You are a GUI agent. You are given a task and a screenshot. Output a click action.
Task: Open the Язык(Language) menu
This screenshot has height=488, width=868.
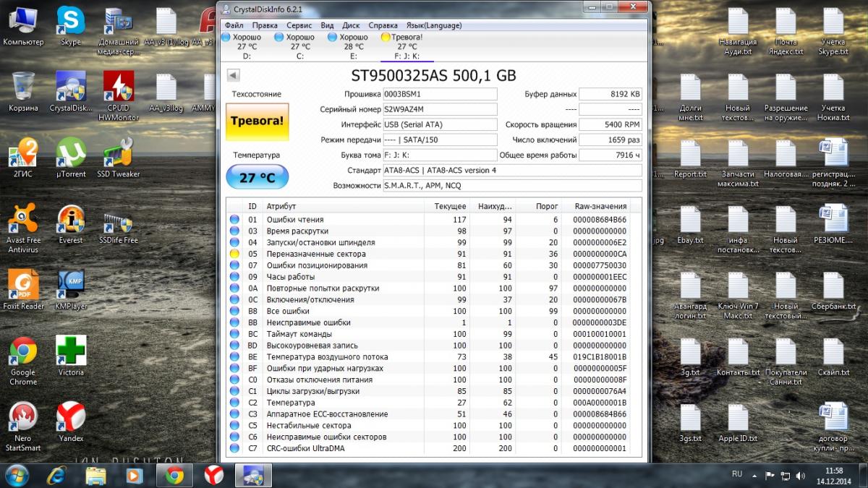click(x=433, y=25)
